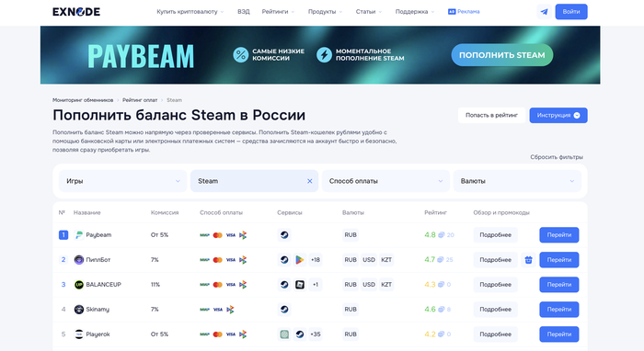Expand the Статьи menu

click(368, 11)
